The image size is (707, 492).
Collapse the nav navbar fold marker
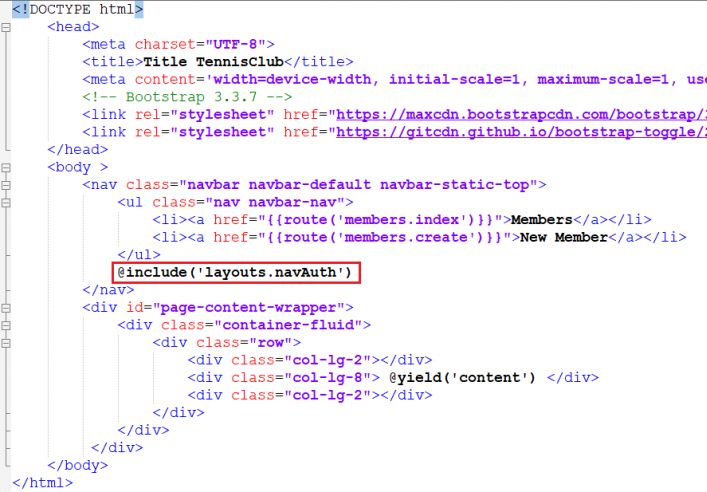tap(6, 185)
